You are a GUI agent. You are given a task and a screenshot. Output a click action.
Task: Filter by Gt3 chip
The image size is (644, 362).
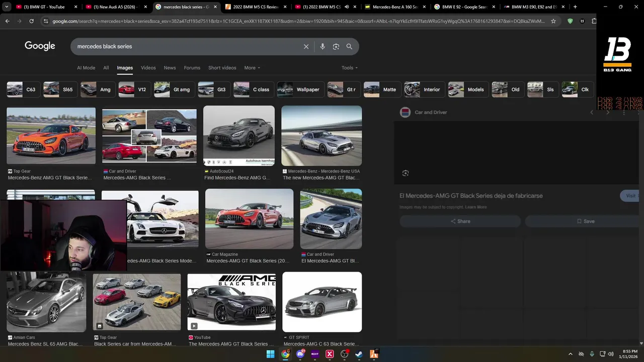[x=214, y=89]
